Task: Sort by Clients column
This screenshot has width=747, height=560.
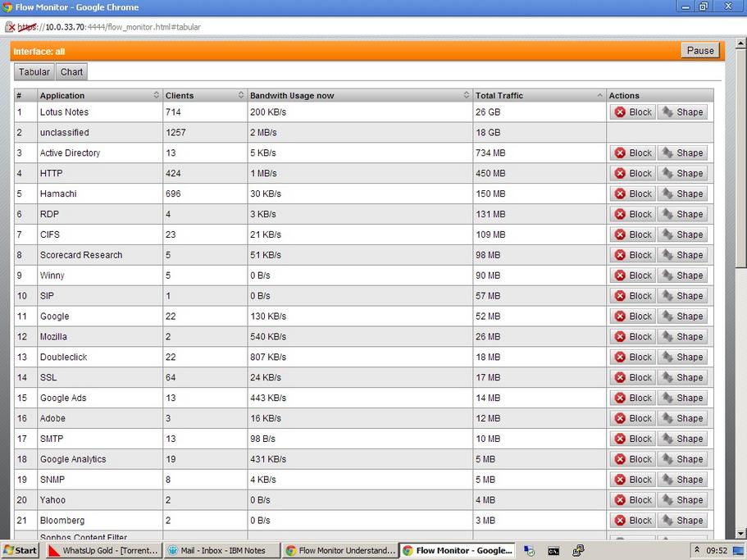Action: [x=205, y=95]
